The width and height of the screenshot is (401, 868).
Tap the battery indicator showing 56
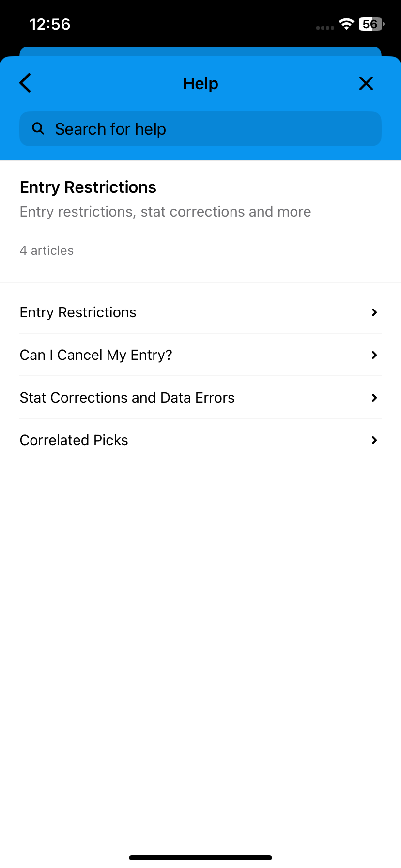pyautogui.click(x=371, y=24)
